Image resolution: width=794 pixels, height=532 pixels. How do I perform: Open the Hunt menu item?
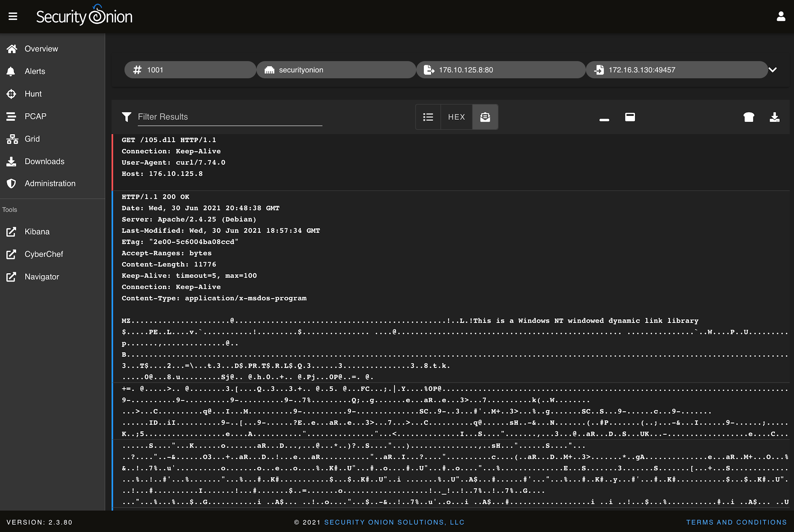point(33,94)
